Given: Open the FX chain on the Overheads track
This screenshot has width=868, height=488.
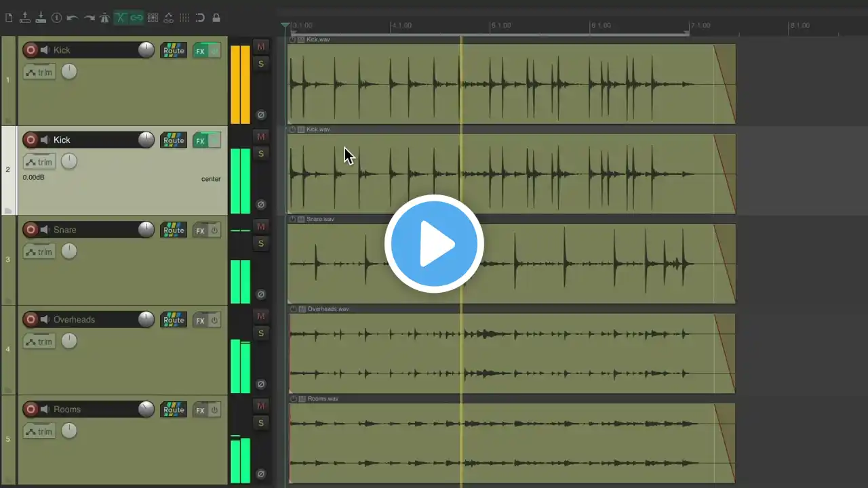Looking at the screenshot, I should (x=200, y=321).
